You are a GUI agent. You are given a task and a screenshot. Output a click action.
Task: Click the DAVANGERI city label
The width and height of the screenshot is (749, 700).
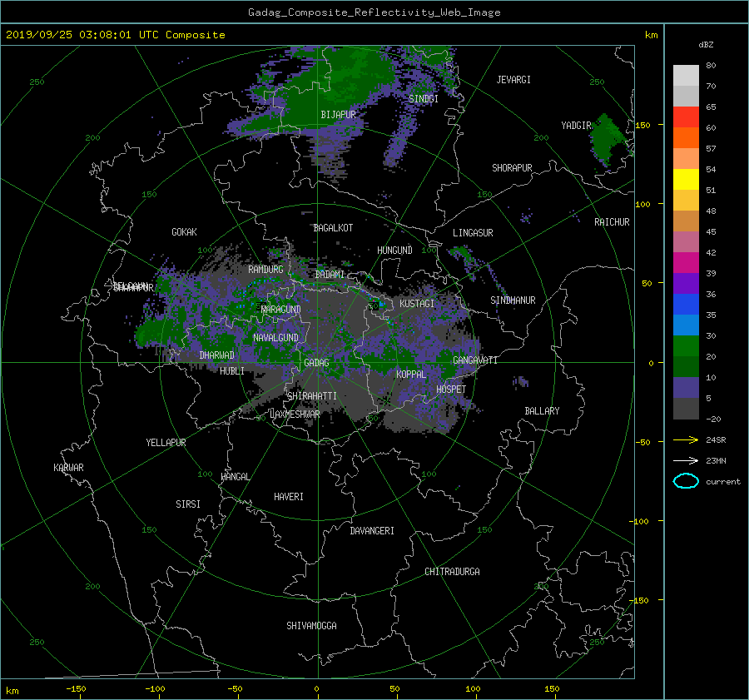click(372, 531)
